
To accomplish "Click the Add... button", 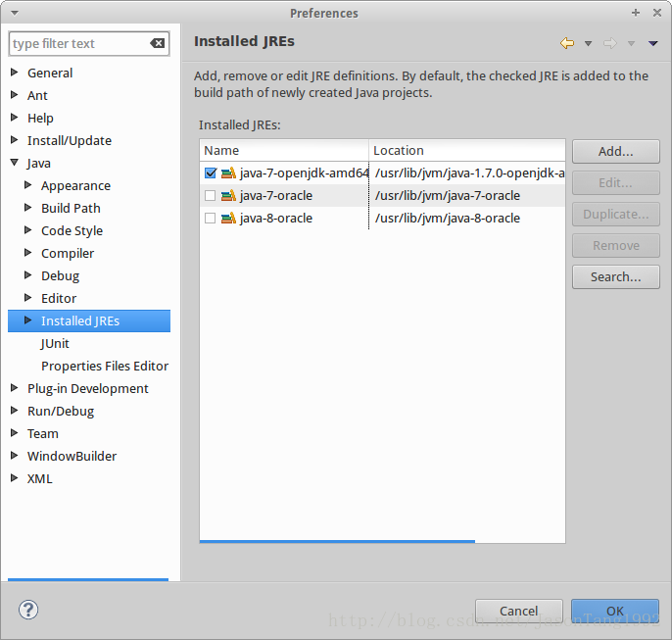I will pos(616,151).
